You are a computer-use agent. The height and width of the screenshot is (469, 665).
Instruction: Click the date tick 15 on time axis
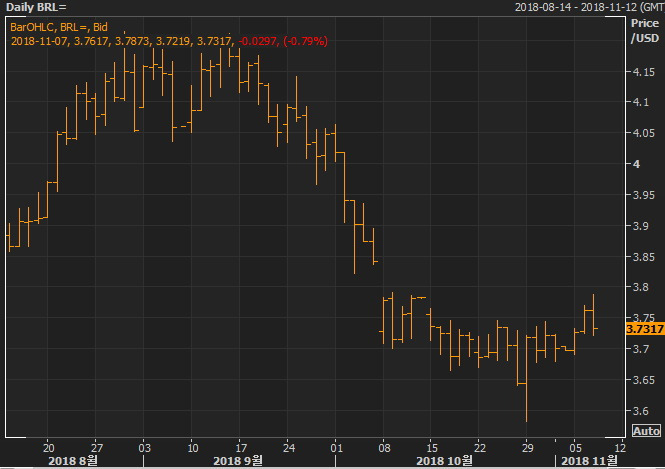pyautogui.click(x=432, y=448)
